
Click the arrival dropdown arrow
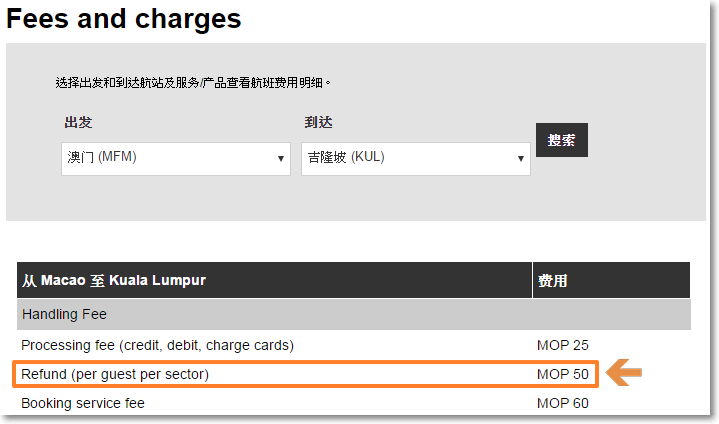tap(520, 159)
